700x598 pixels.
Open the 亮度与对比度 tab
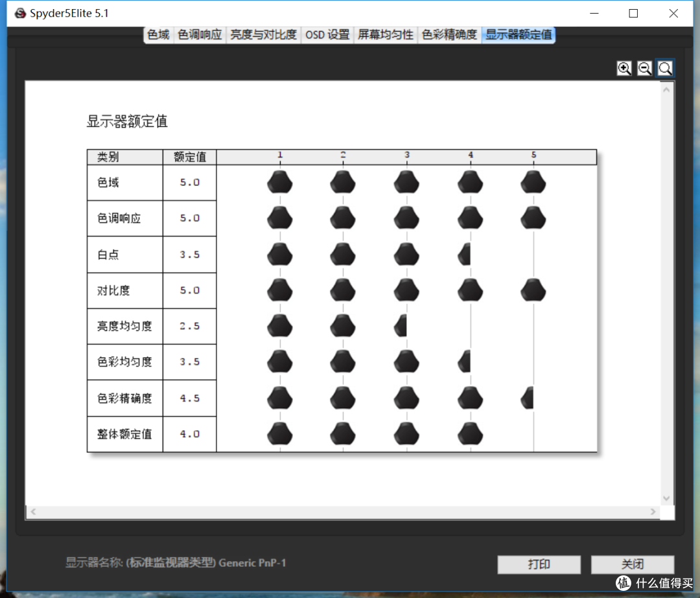(263, 35)
